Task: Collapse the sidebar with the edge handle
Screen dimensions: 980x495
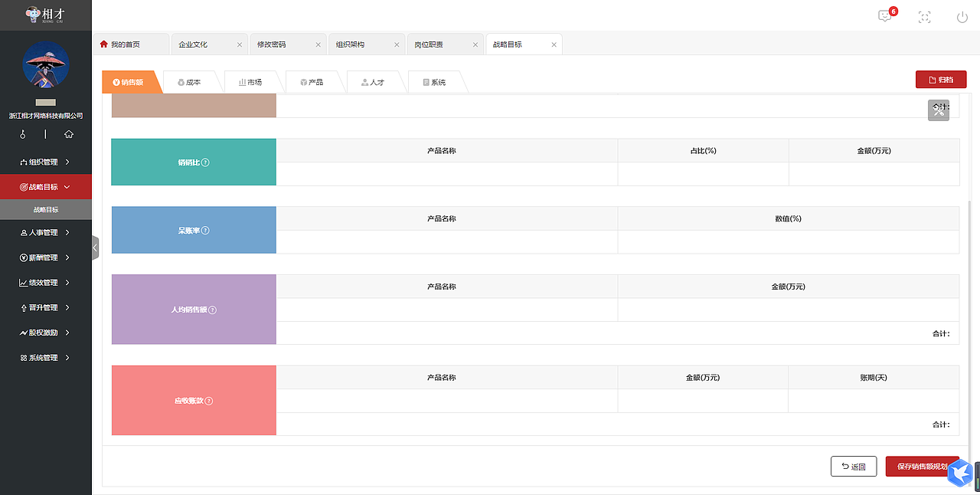Action: point(95,247)
